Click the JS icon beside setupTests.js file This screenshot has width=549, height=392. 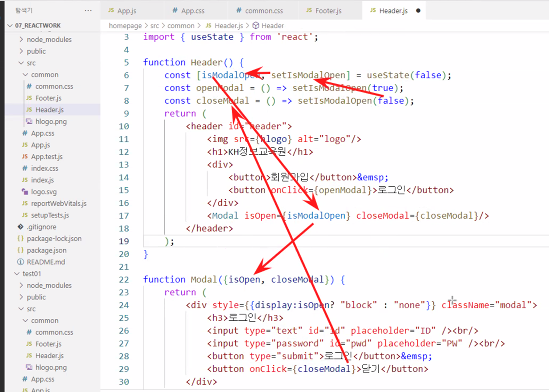(25, 215)
